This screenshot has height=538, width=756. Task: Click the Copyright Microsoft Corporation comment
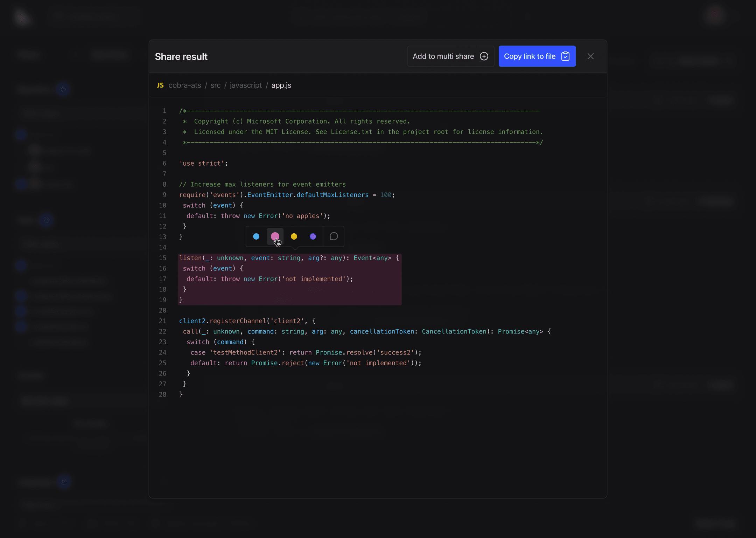click(296, 121)
